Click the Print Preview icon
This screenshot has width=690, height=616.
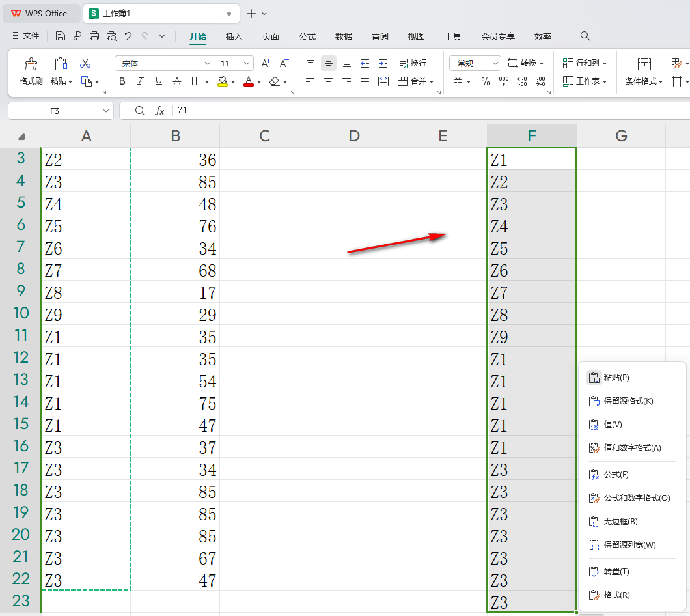111,36
